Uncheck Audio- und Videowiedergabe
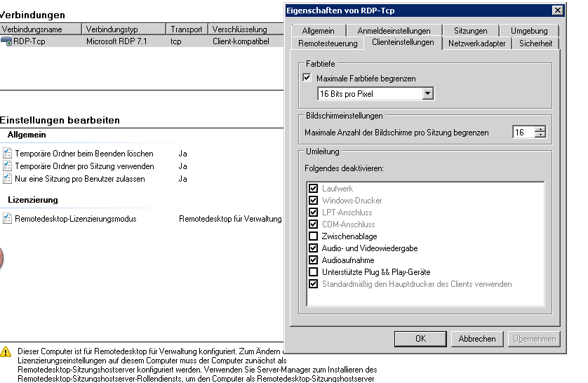 click(313, 248)
